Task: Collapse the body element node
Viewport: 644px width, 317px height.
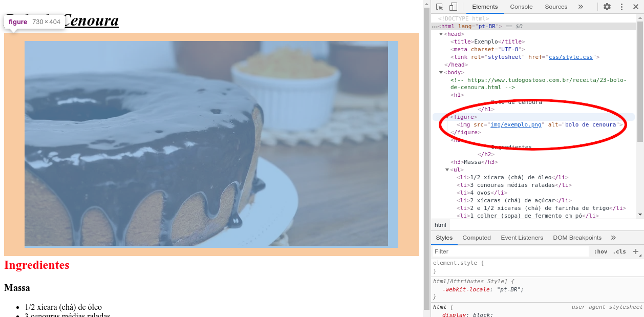Action: (441, 73)
